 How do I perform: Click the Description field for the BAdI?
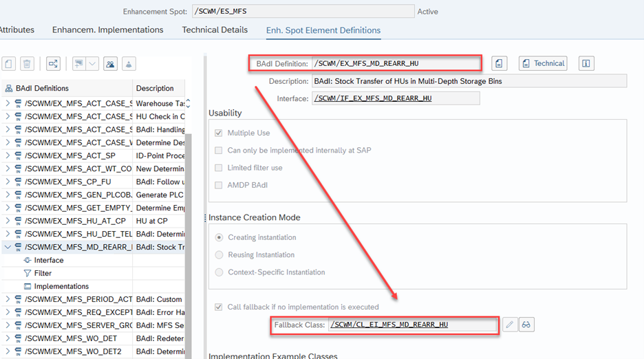(x=469, y=81)
